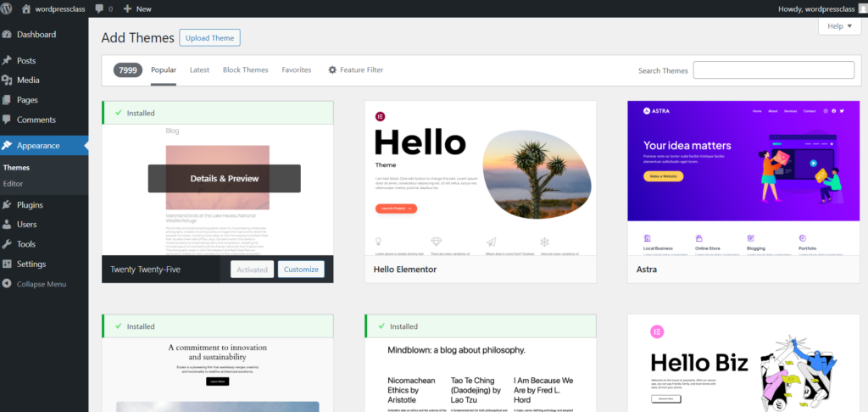Image resolution: width=868 pixels, height=412 pixels.
Task: Click the Activated button
Action: pyautogui.click(x=252, y=269)
